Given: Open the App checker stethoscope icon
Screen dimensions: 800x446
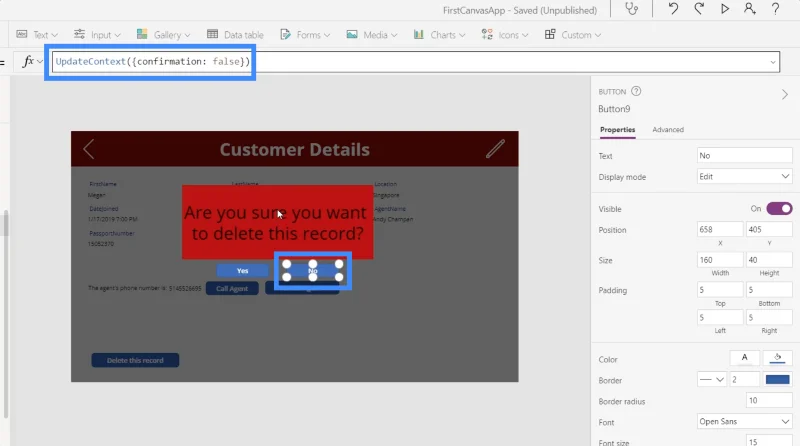Looking at the screenshot, I should coord(632,9).
